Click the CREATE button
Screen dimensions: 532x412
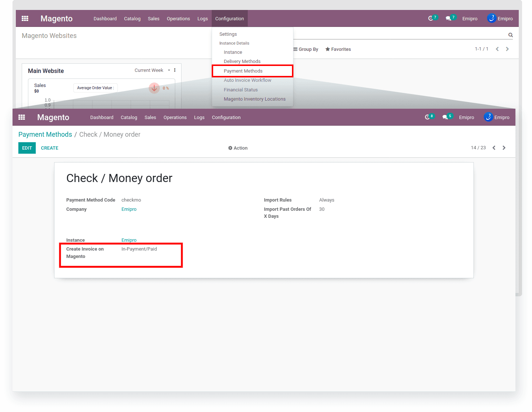(50, 148)
